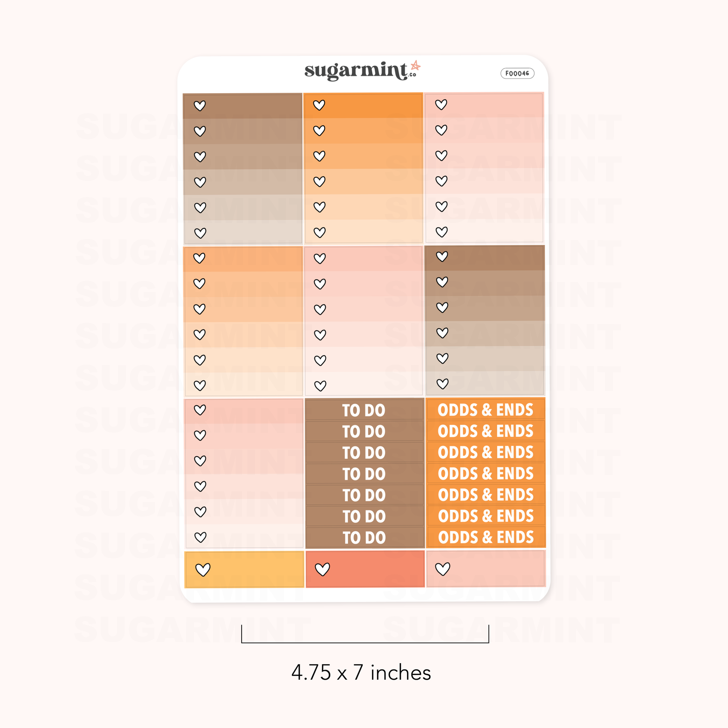
Task: Click the heart on the bottom-right pink sticker
Action: 443,569
